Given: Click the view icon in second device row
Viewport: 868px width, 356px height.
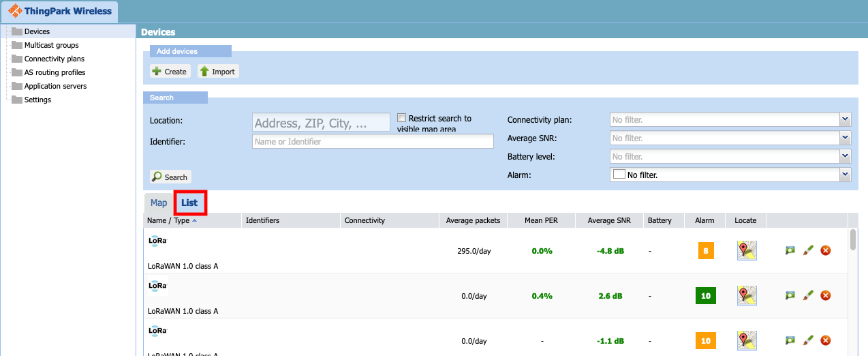Looking at the screenshot, I should pyautogui.click(x=790, y=295).
